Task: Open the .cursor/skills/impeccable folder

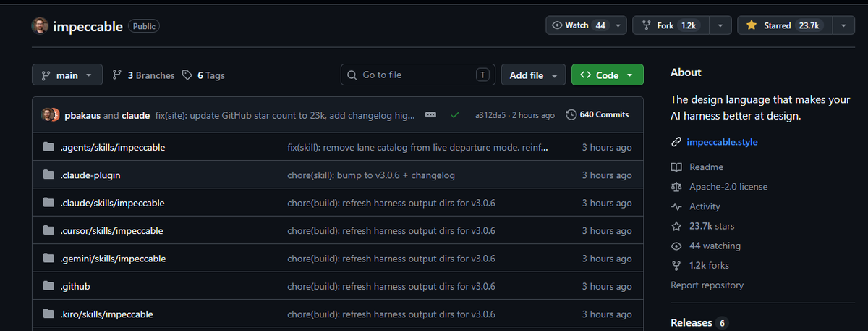Action: click(x=111, y=231)
